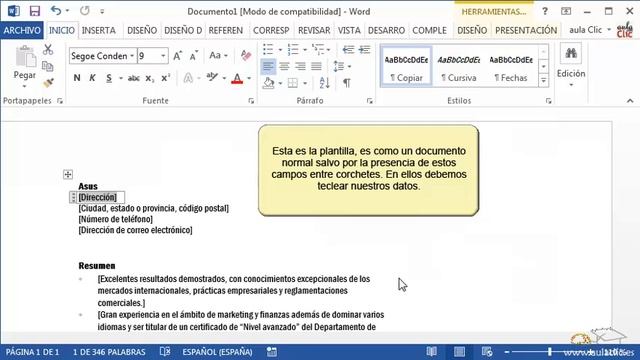Toggle bold (N) formatting

coord(77,78)
